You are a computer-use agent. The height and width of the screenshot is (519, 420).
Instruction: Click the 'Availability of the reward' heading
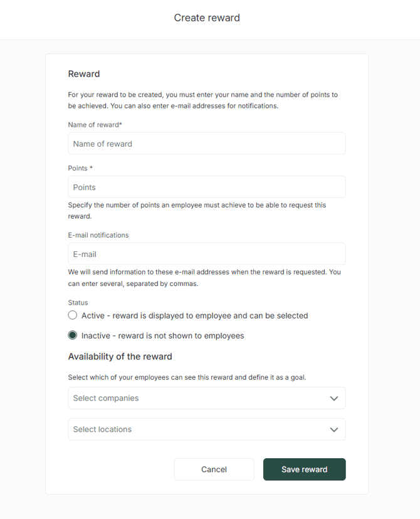click(120, 357)
